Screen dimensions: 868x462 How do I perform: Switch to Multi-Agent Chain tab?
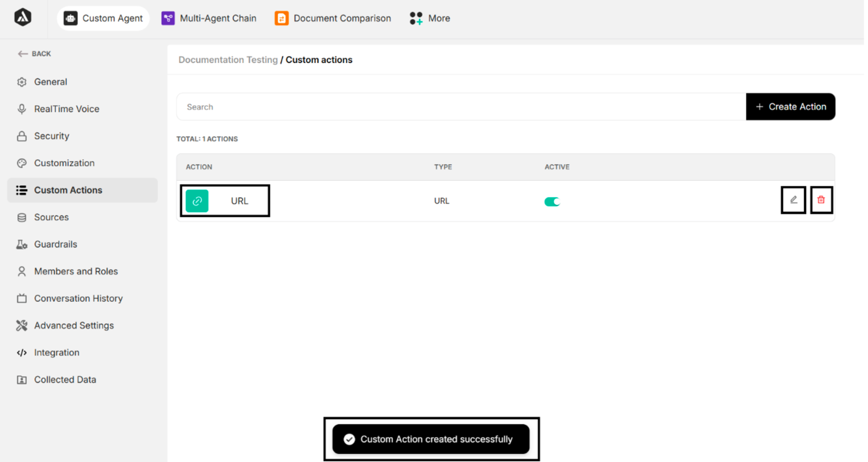click(x=209, y=18)
